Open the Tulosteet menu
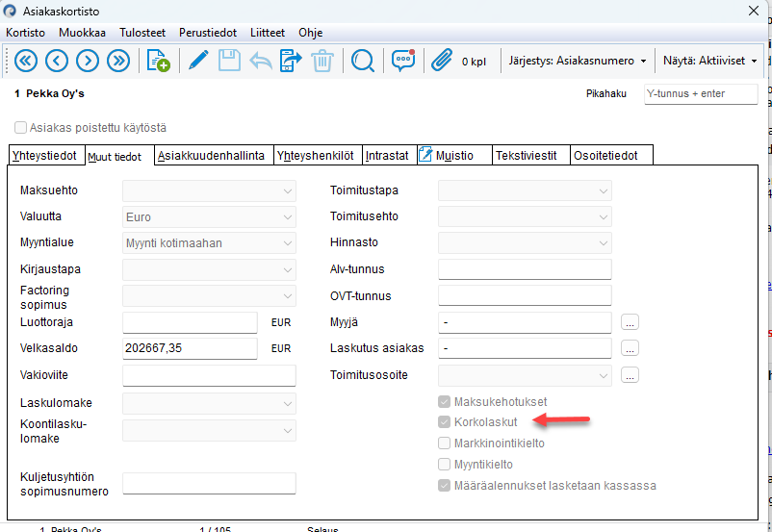The image size is (772, 532). (142, 33)
